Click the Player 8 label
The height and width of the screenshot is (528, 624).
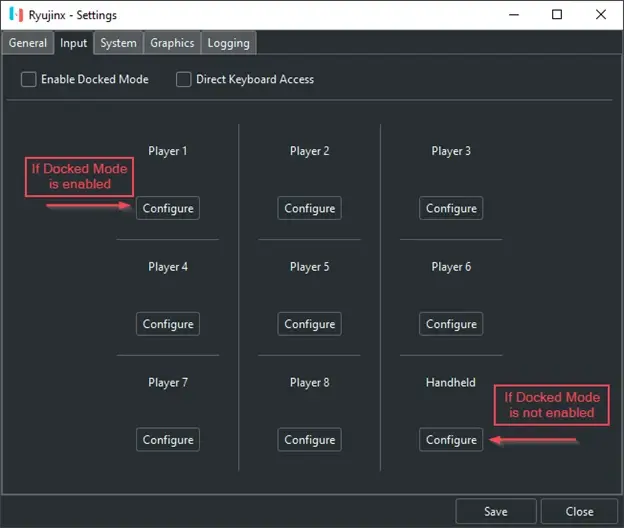point(310,383)
